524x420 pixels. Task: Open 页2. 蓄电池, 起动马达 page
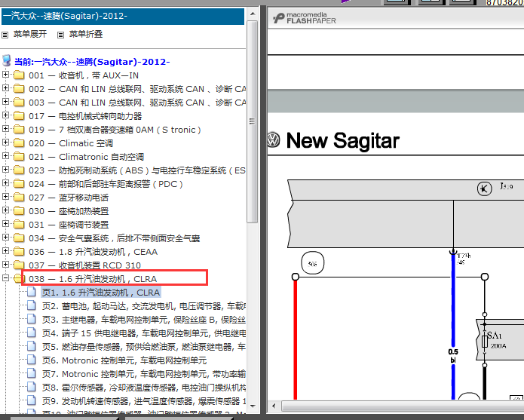[144, 306]
